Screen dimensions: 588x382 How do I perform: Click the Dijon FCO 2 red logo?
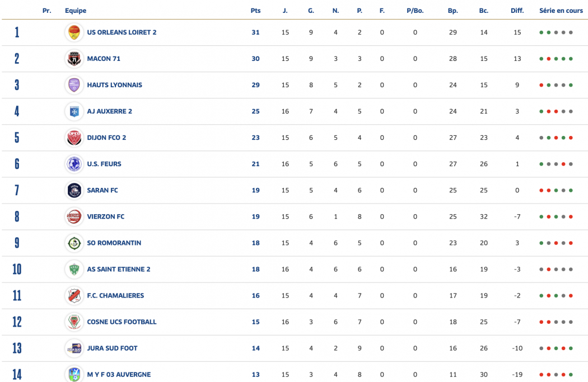(x=74, y=138)
